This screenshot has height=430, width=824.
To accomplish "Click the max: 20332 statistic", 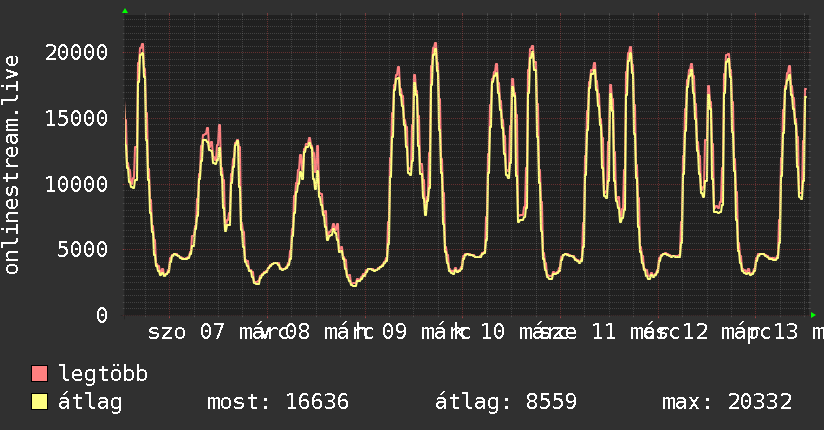I will [727, 402].
